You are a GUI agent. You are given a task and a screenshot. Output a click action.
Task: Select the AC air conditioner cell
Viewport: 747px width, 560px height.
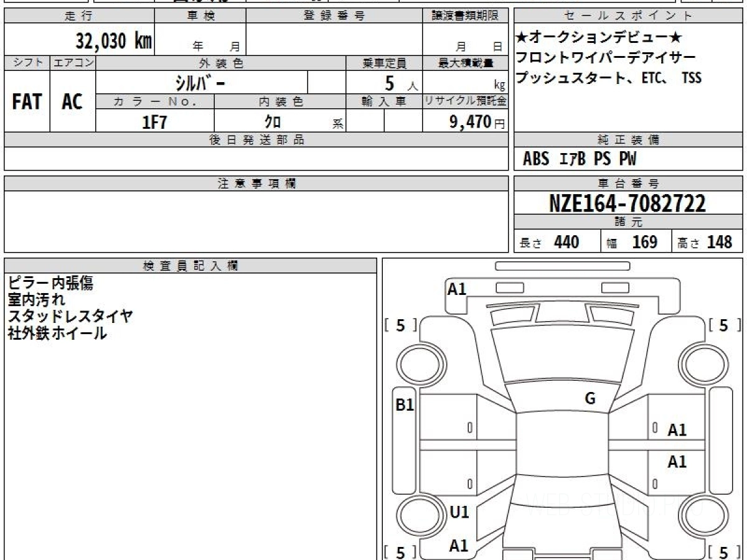[72, 102]
